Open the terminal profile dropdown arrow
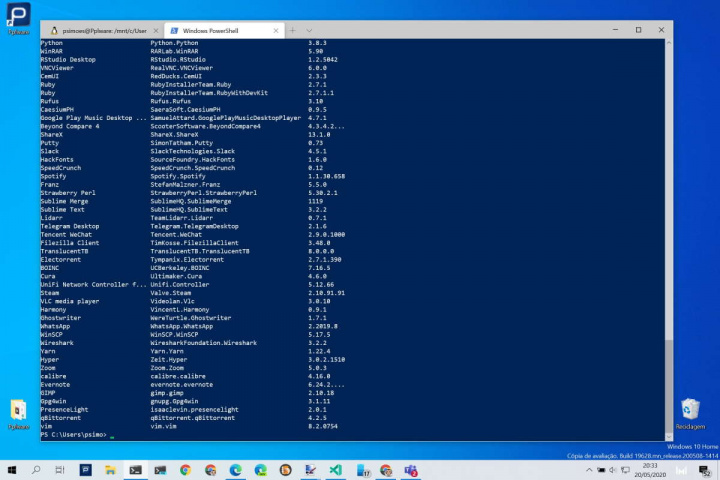Image resolution: width=720 pixels, height=480 pixels. (311, 30)
